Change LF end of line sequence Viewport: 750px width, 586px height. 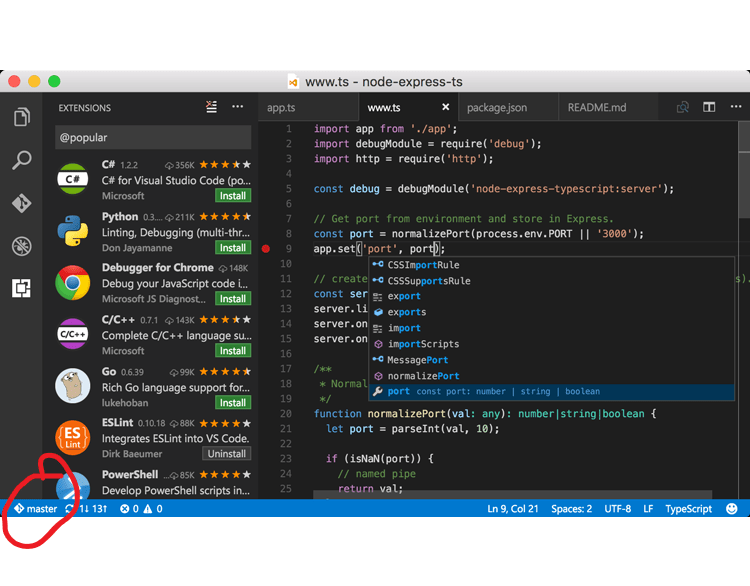tap(648, 509)
